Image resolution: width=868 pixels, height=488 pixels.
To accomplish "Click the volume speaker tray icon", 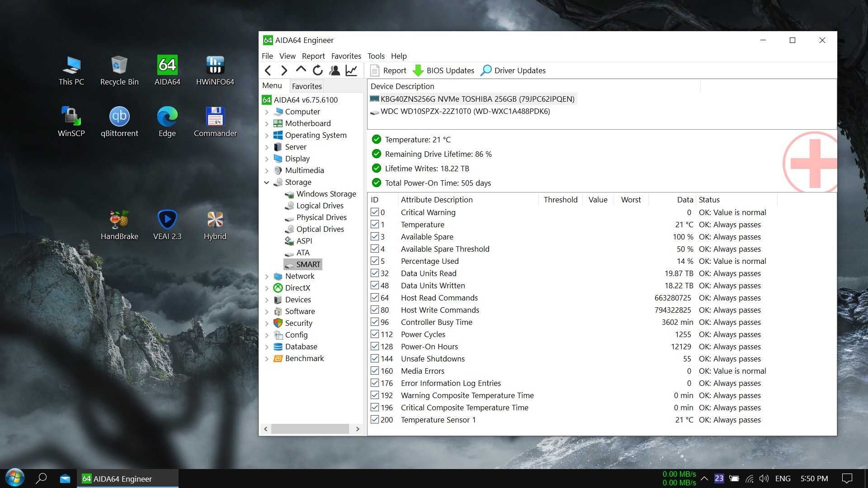I will point(764,479).
